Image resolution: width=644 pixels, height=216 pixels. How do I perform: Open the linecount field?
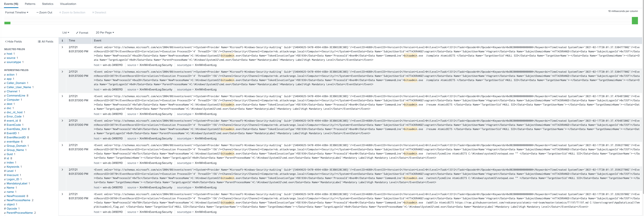(13, 175)
